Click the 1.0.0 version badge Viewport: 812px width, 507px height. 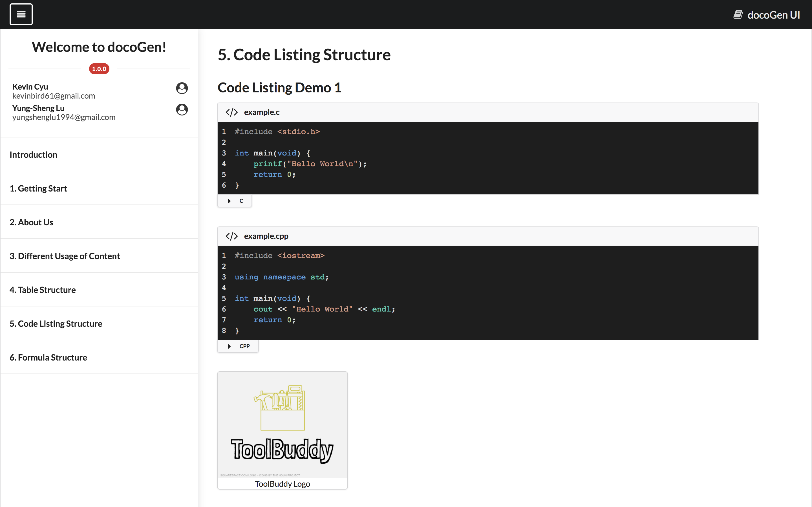click(99, 69)
